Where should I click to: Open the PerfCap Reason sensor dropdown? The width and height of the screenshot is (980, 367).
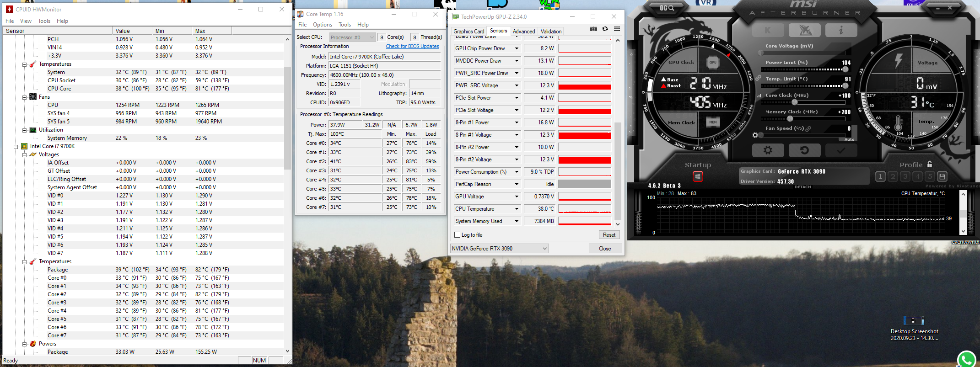pos(517,184)
